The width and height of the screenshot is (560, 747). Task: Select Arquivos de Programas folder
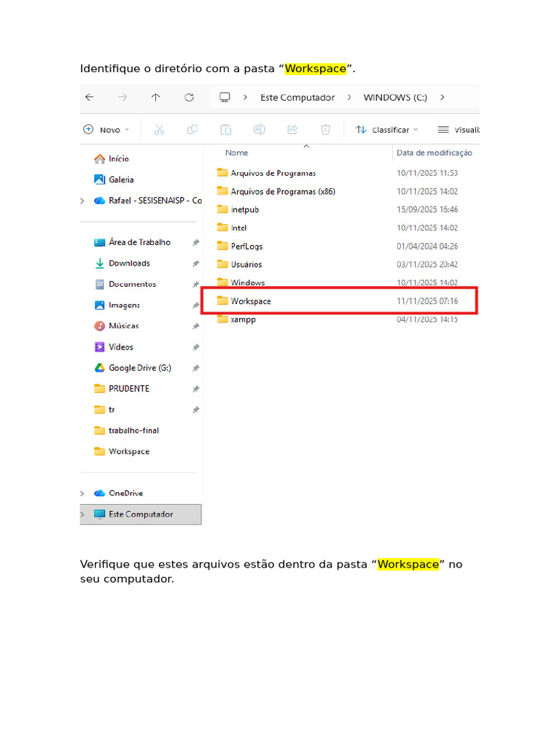(266, 173)
